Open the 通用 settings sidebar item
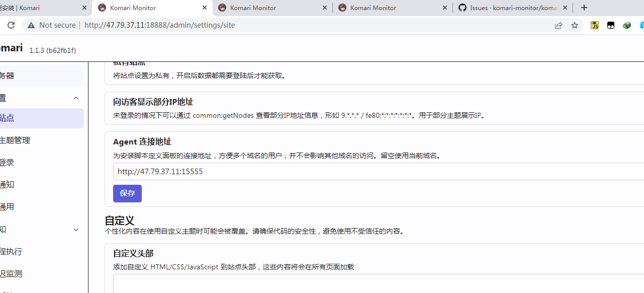Screen dimensions: 644x293 point(42,207)
